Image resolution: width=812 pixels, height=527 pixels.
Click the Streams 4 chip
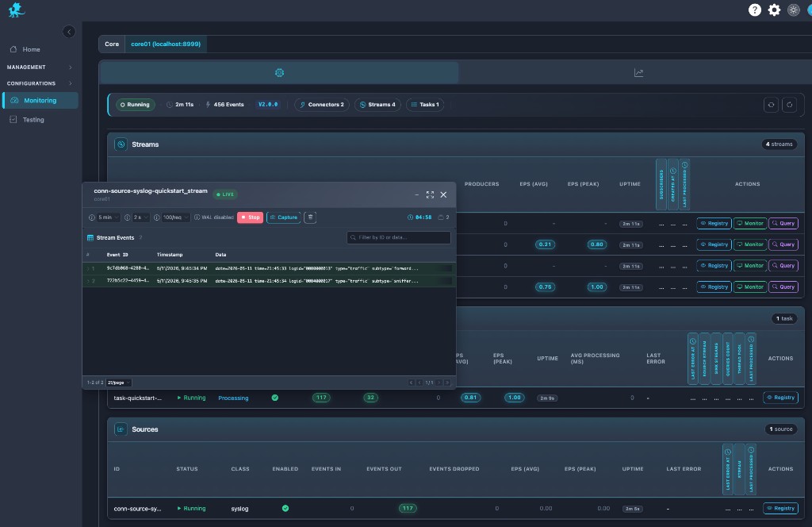click(377, 105)
